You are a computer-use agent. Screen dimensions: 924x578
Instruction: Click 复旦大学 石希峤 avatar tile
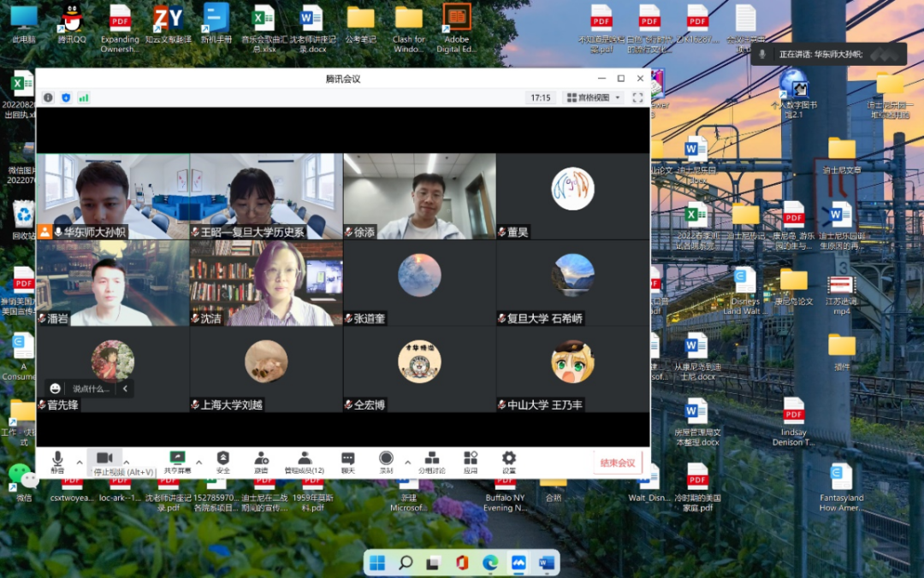click(x=572, y=283)
